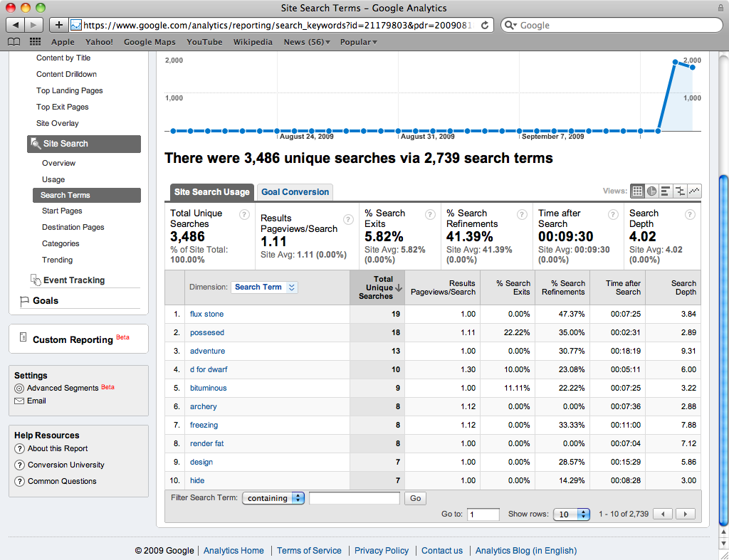Open Top Landing Pages report
Screen dimensions: 729x560
pos(69,90)
